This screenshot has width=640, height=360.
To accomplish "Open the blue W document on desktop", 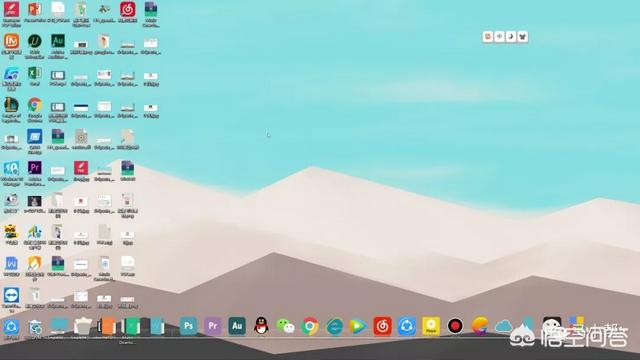I will (x=11, y=264).
